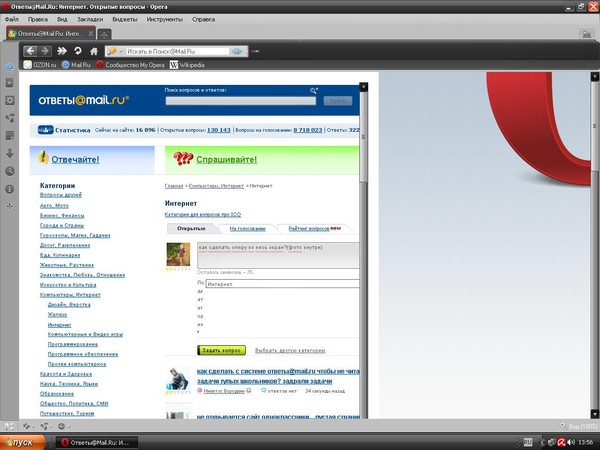Open the Widgets gear panel in sidebar
600x450 pixels.
10,101
